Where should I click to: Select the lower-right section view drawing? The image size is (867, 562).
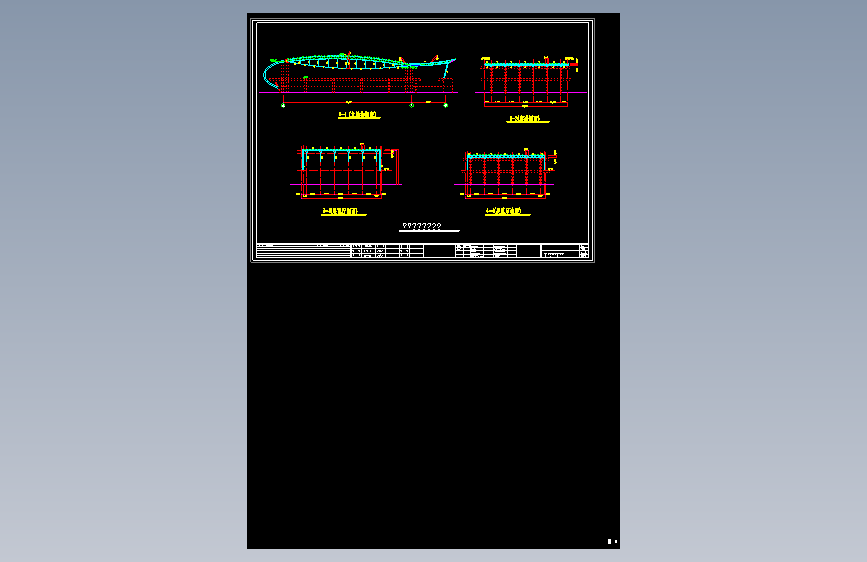[505, 173]
